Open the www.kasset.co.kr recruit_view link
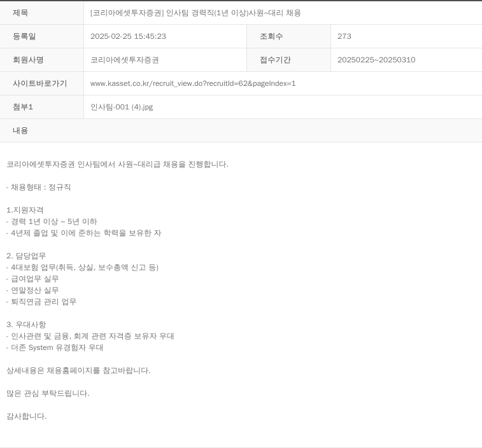 click(193, 83)
